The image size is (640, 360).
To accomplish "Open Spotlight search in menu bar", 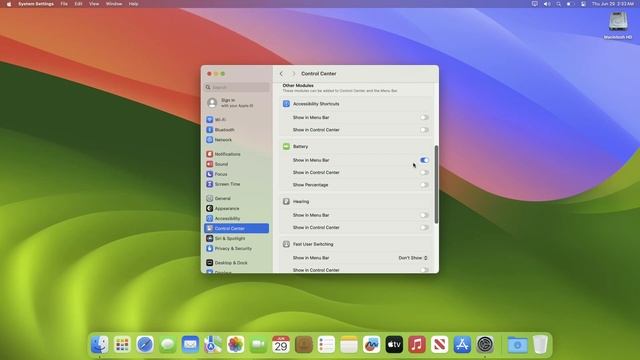I will (558, 4).
